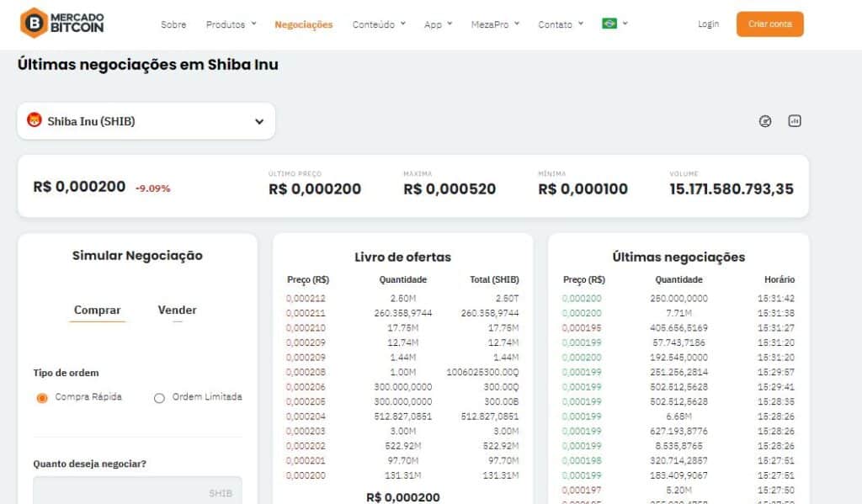The image size is (862, 504).
Task: Click the trade quantity 405.656,5169
Action: click(x=678, y=328)
